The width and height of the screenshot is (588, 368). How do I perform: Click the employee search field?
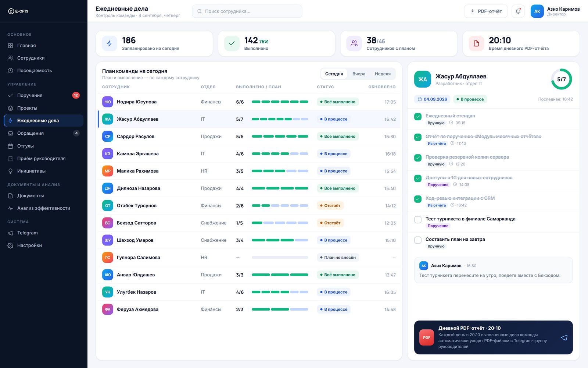coord(247,11)
